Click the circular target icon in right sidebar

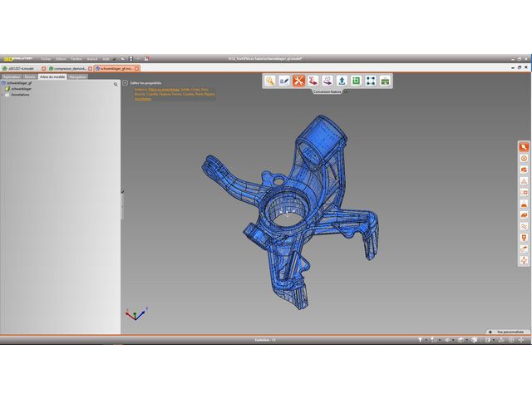click(524, 158)
